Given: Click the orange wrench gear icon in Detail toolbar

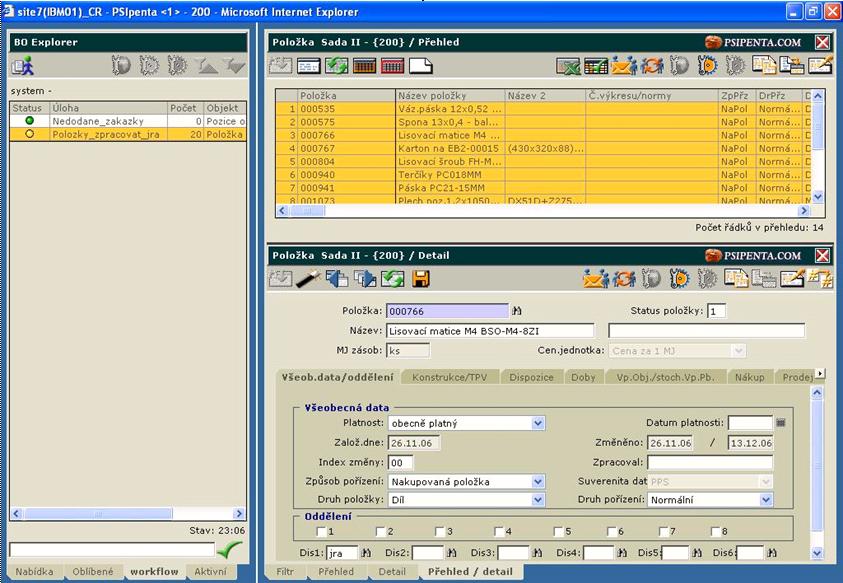Looking at the screenshot, I should [x=680, y=279].
